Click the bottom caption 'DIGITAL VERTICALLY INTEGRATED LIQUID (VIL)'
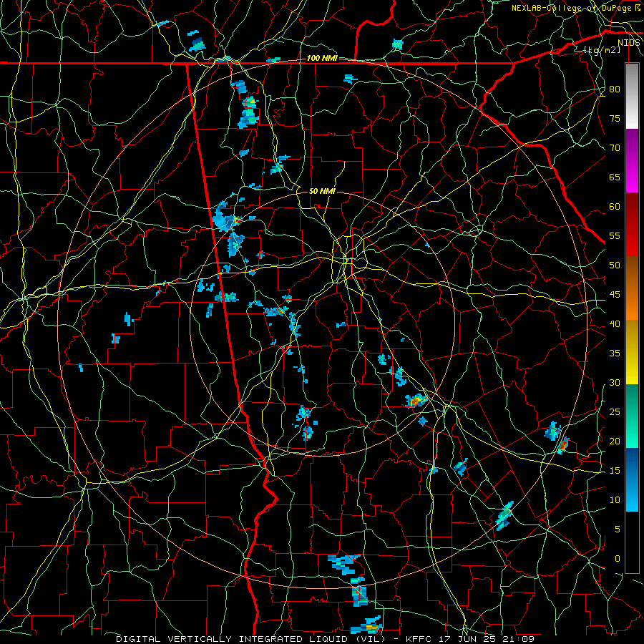The width and height of the screenshot is (644, 644). click(x=251, y=639)
